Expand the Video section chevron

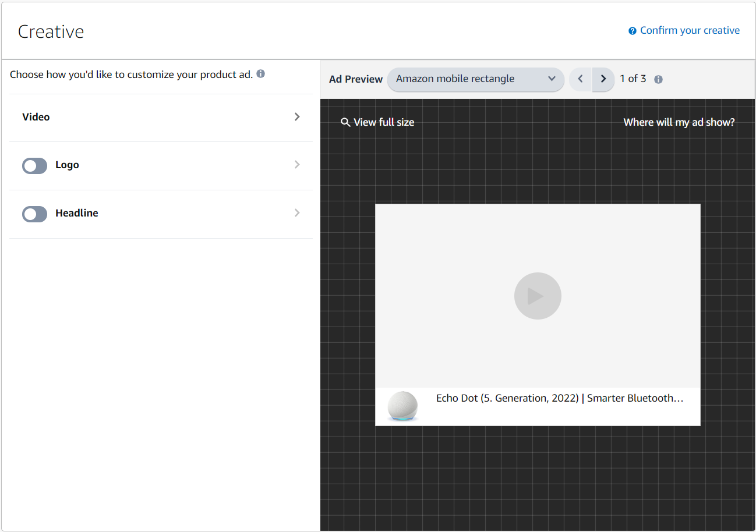point(297,117)
